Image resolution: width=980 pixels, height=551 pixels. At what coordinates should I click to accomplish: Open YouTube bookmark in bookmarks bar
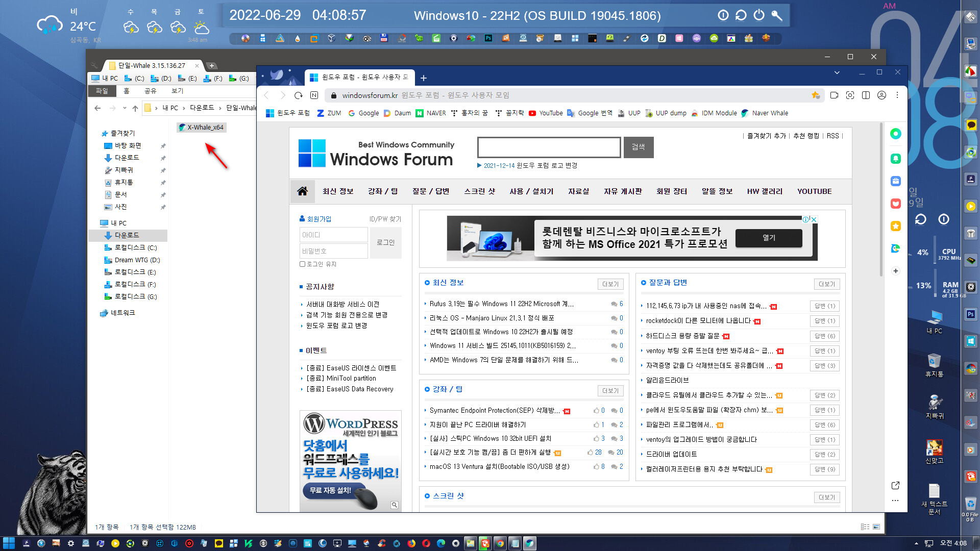(x=546, y=113)
